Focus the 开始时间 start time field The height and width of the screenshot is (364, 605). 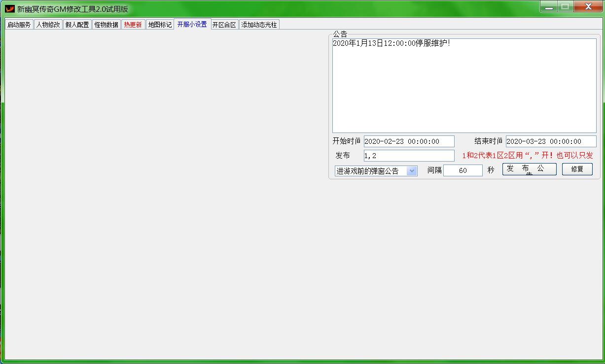[409, 141]
